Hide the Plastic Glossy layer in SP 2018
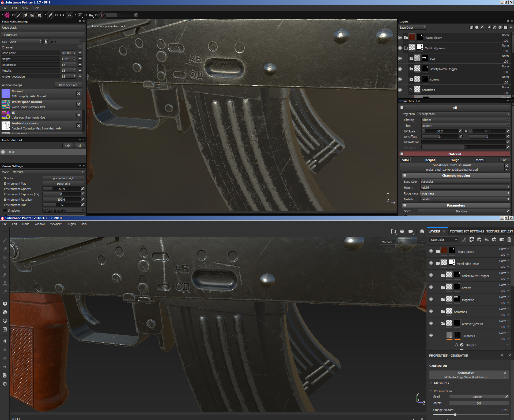 pos(431,251)
